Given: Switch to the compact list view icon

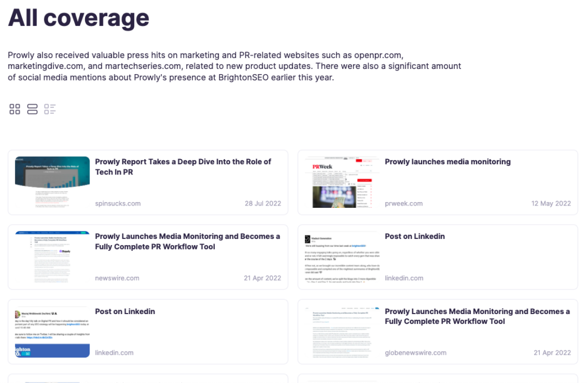Looking at the screenshot, I should coord(50,109).
